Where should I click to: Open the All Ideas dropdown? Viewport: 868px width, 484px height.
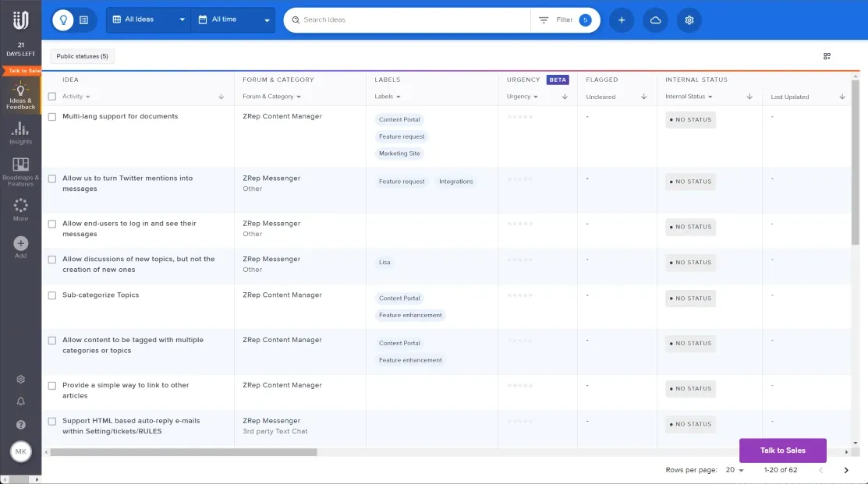(148, 20)
